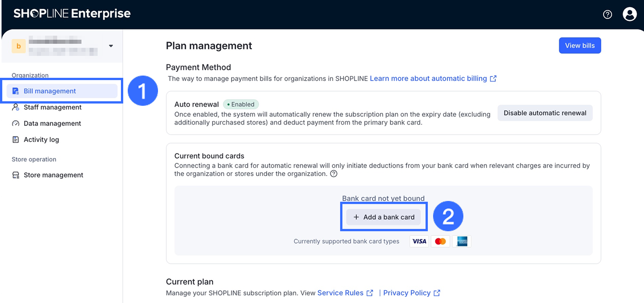Click the View bills button

(x=580, y=45)
